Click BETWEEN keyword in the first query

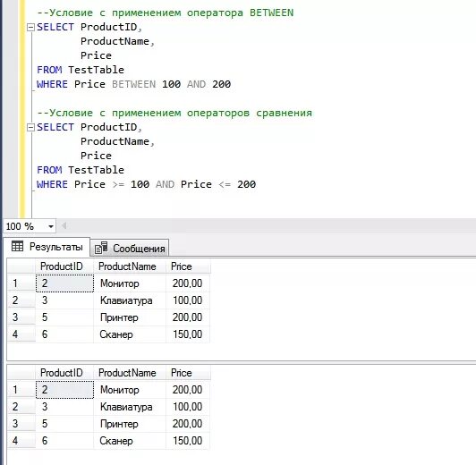coord(133,84)
